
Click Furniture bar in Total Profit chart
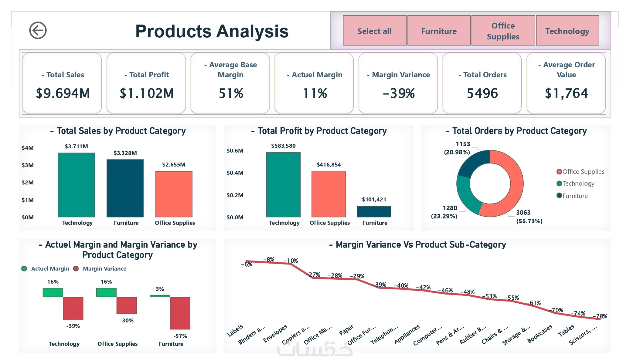(x=374, y=211)
